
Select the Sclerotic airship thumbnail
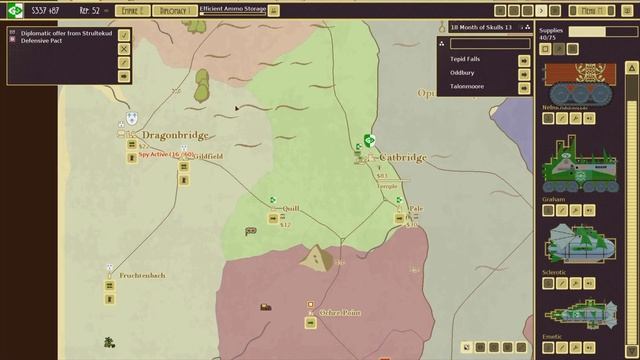tap(580, 244)
